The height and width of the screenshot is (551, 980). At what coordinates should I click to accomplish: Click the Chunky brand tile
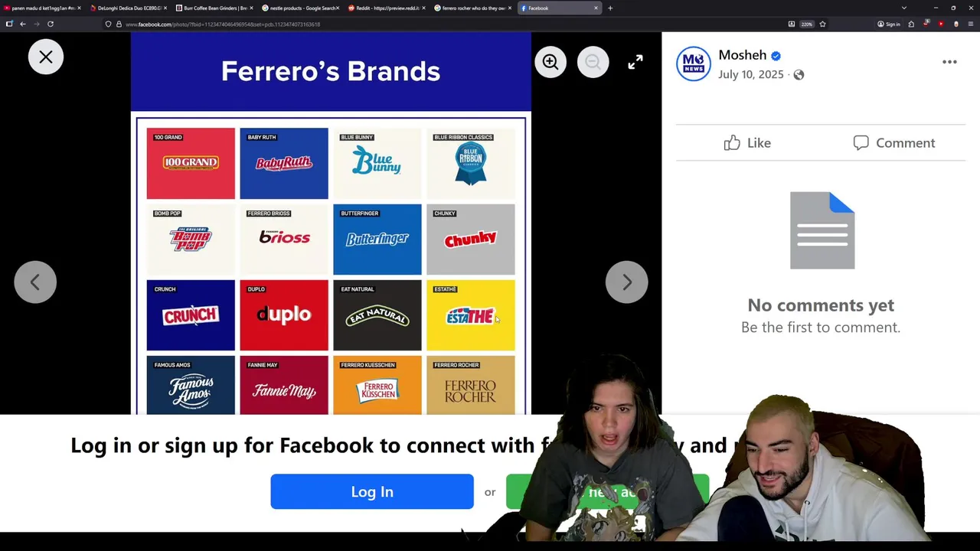click(x=471, y=240)
